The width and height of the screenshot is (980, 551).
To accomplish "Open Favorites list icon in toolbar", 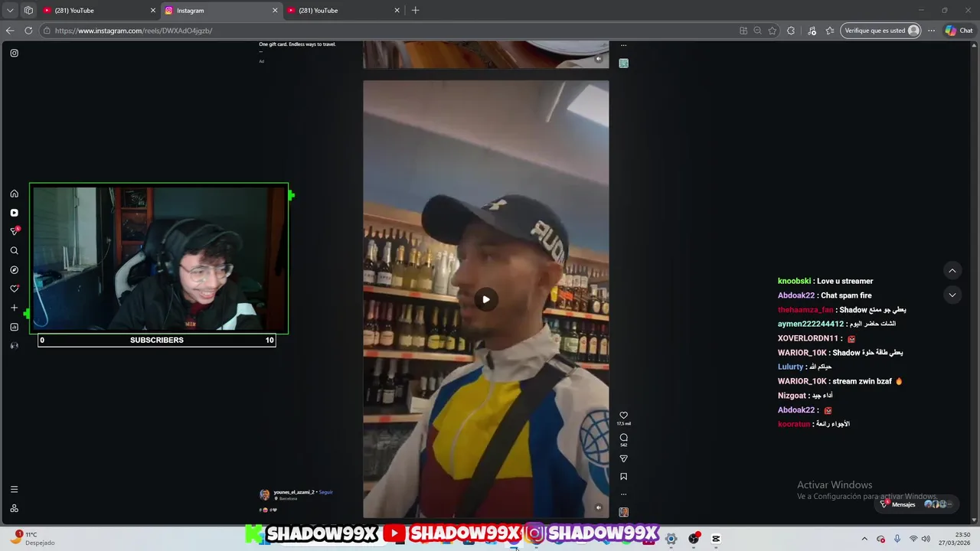I will [830, 31].
